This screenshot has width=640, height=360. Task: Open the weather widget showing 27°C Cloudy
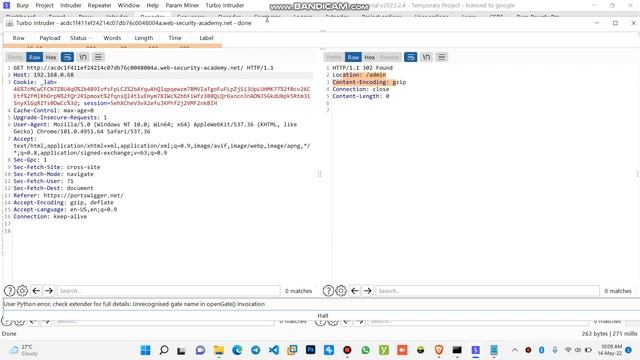(x=24, y=350)
